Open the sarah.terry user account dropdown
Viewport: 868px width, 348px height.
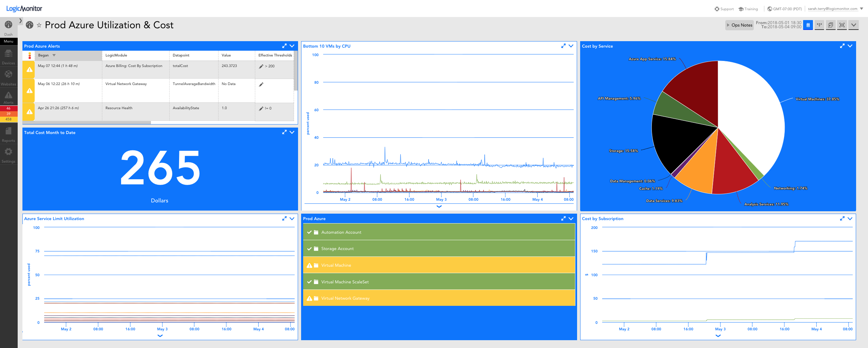[x=835, y=9]
